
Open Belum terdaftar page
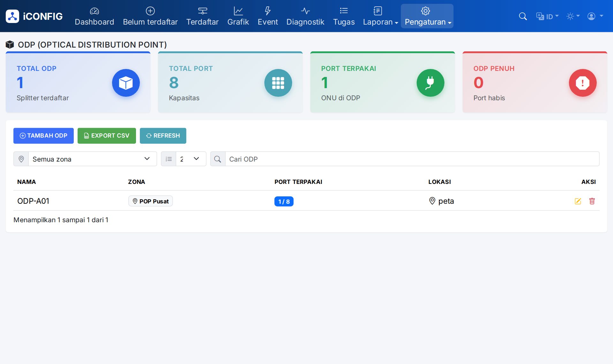pos(150,16)
